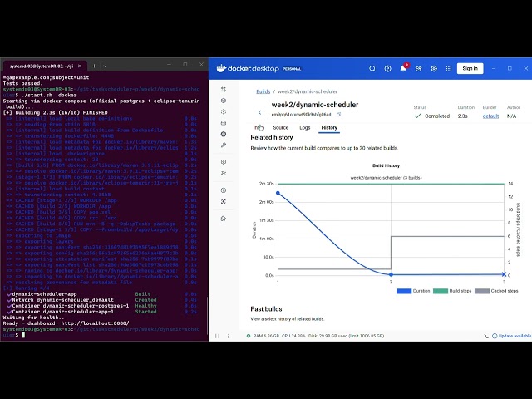532x399 pixels.
Task: Click the Disk used readout in the footer
Action: [346, 336]
